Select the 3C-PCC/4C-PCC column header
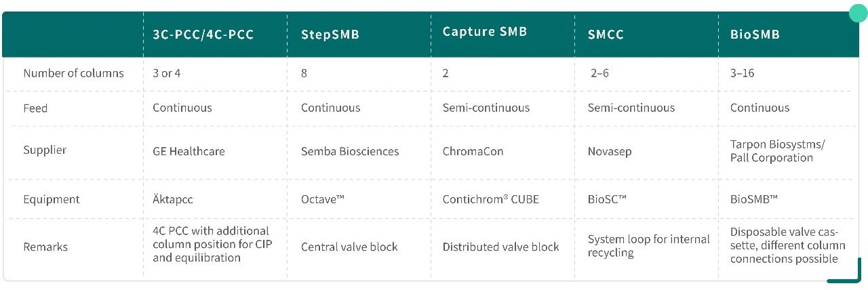The image size is (868, 290). click(x=203, y=35)
